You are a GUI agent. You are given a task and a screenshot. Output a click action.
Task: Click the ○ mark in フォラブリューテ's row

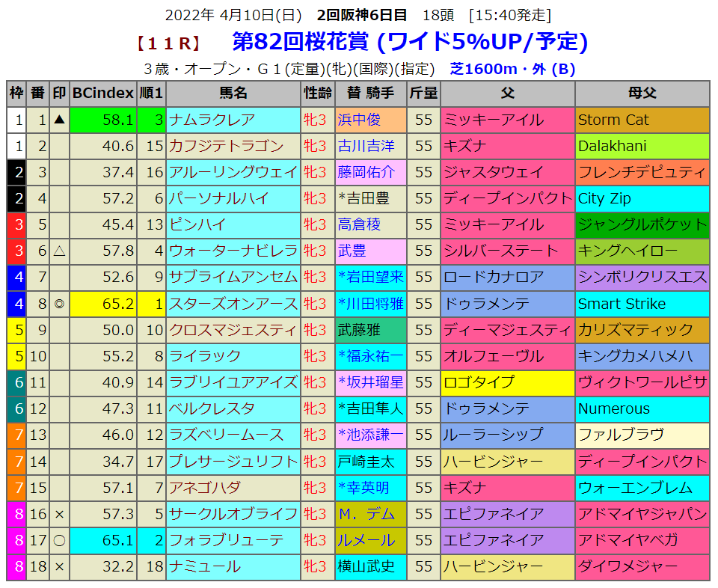59,540
